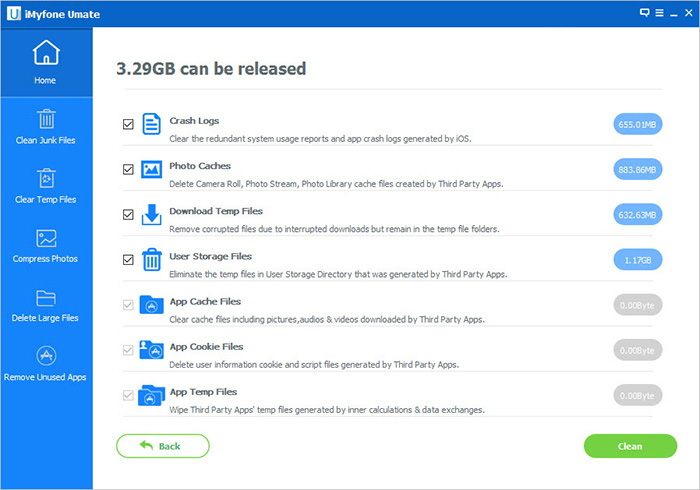Click the User Storage Files trash icon

coord(151,260)
